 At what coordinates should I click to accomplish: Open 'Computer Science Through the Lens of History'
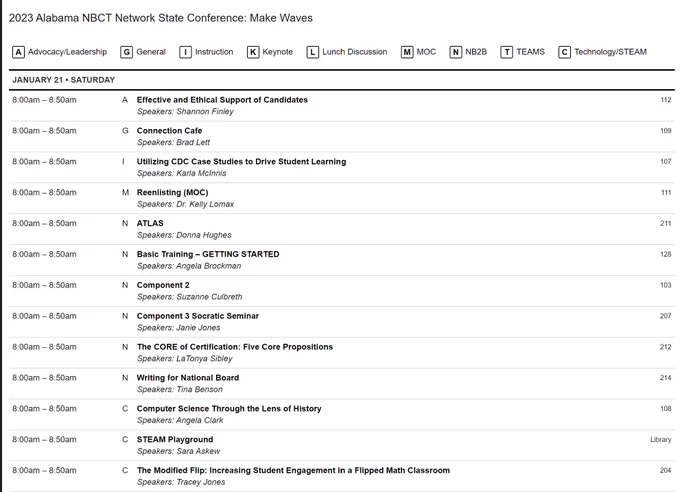pyautogui.click(x=229, y=409)
